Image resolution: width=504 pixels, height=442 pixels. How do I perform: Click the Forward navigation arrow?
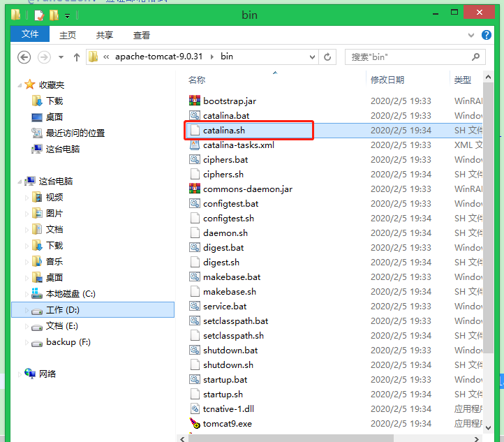44,57
